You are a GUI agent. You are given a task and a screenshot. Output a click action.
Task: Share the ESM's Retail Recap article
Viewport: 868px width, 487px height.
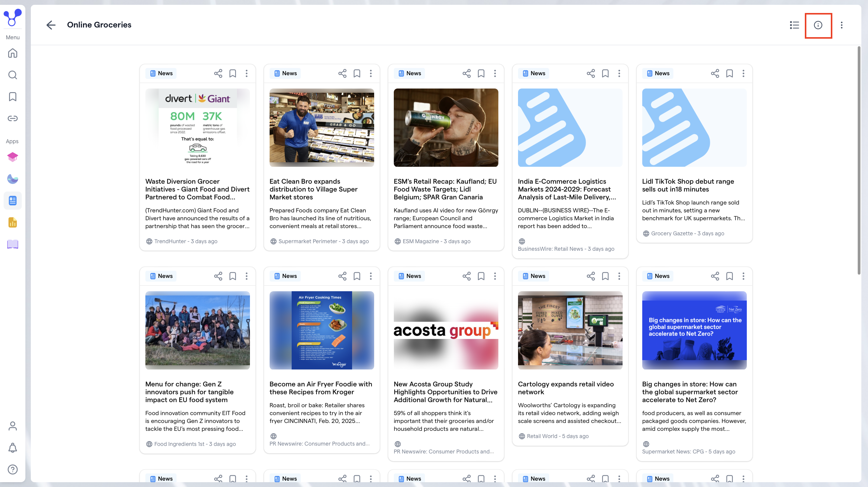(466, 73)
